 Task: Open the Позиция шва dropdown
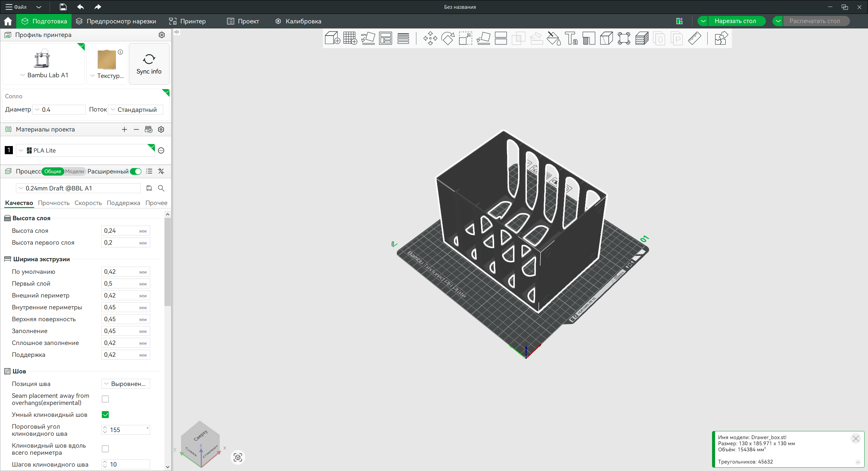click(125, 384)
